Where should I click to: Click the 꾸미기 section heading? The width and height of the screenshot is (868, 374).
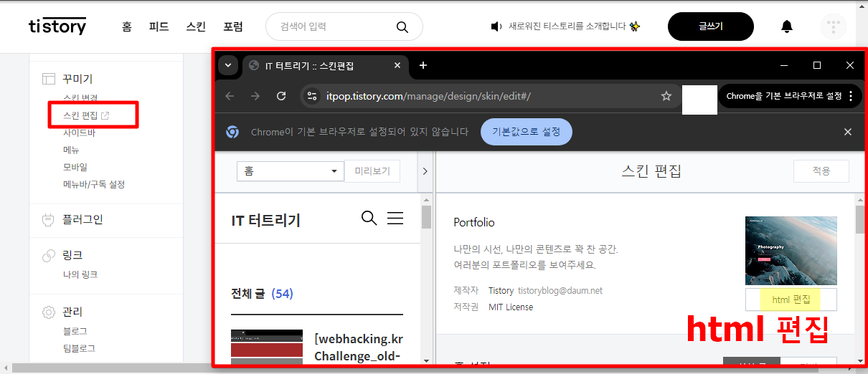click(77, 79)
